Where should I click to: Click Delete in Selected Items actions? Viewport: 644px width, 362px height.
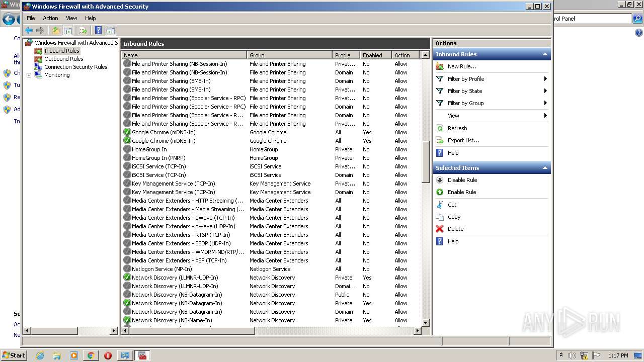point(455,229)
